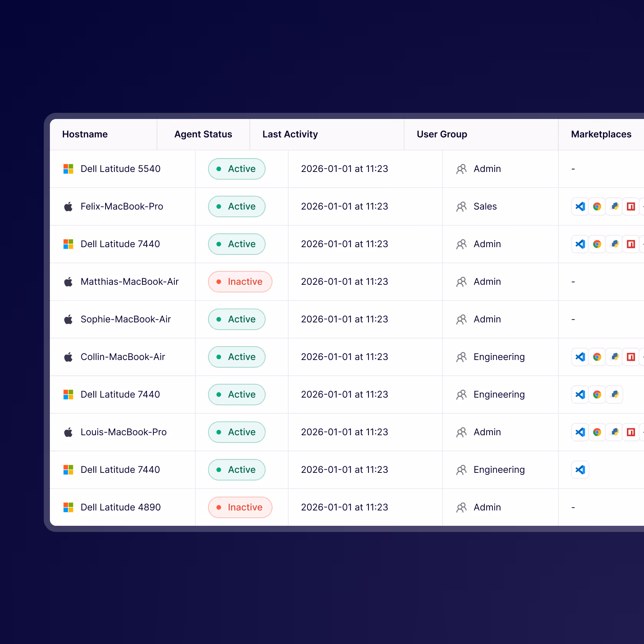The width and height of the screenshot is (644, 644).
Task: Open Chrome marketplace icon in Collin-MacBook-Air row
Action: [x=597, y=357]
